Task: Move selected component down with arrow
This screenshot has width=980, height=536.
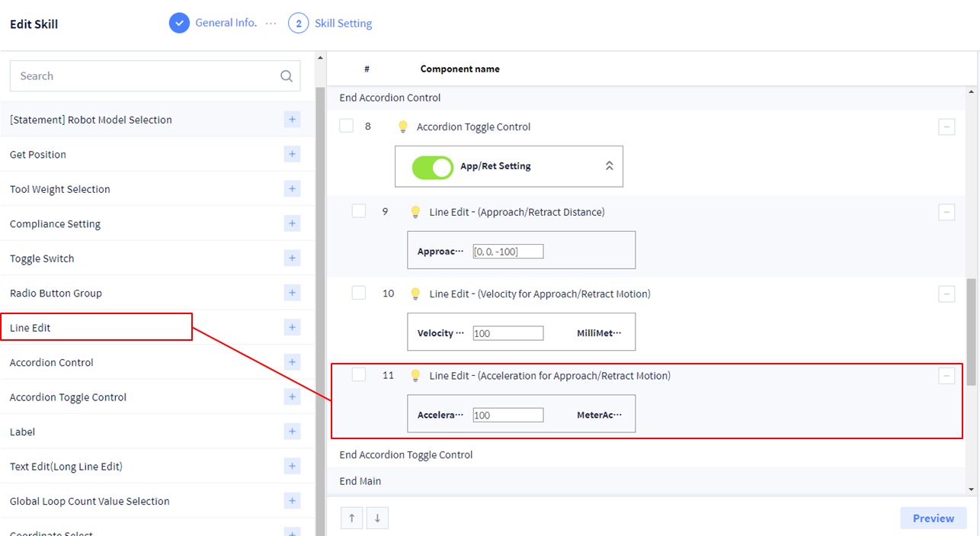Action: click(377, 518)
